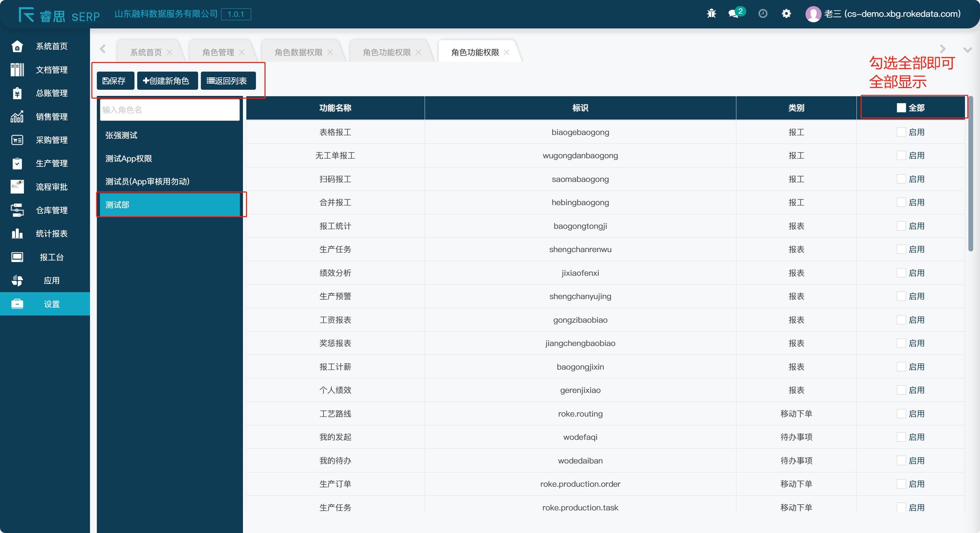Open messages chat icon with badge
The width and height of the screenshot is (980, 533).
[734, 14]
